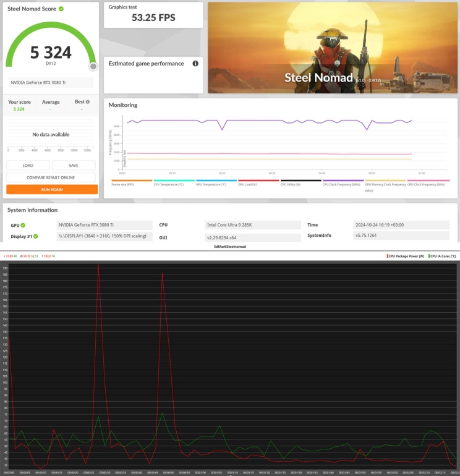The height and width of the screenshot is (476, 460).
Task: Click the green checkmark beside Steel Nomad Score
Action: [61, 9]
